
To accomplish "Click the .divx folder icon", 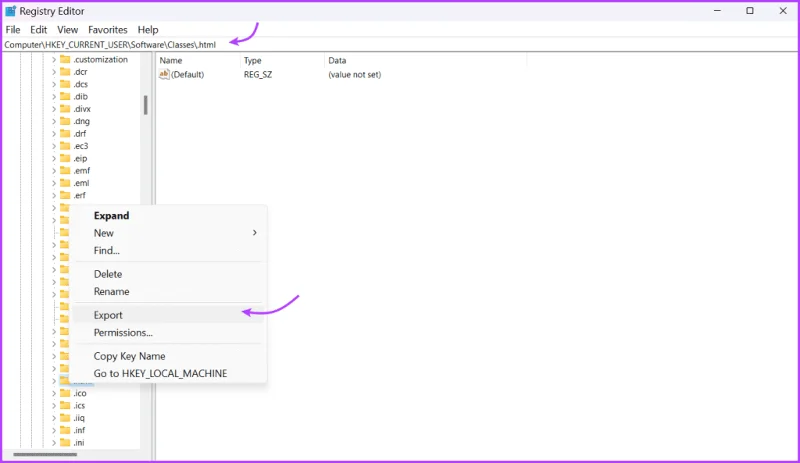I will (65, 109).
